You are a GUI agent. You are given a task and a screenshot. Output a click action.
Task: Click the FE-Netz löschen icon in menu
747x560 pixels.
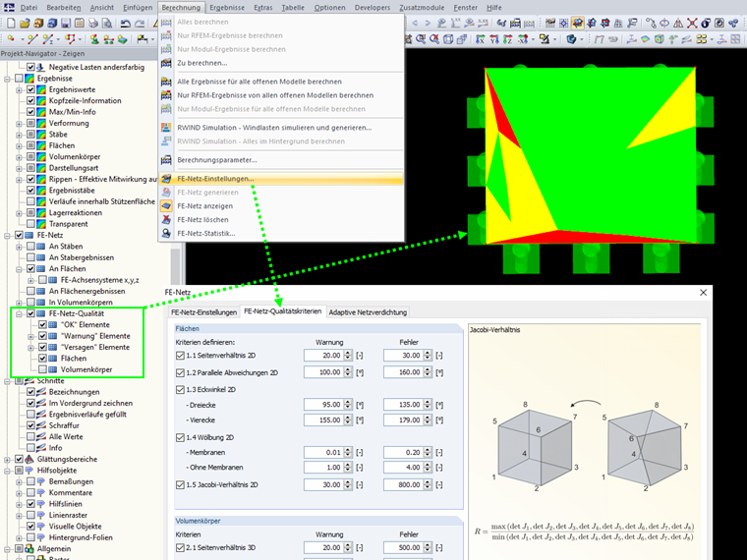coord(166,219)
